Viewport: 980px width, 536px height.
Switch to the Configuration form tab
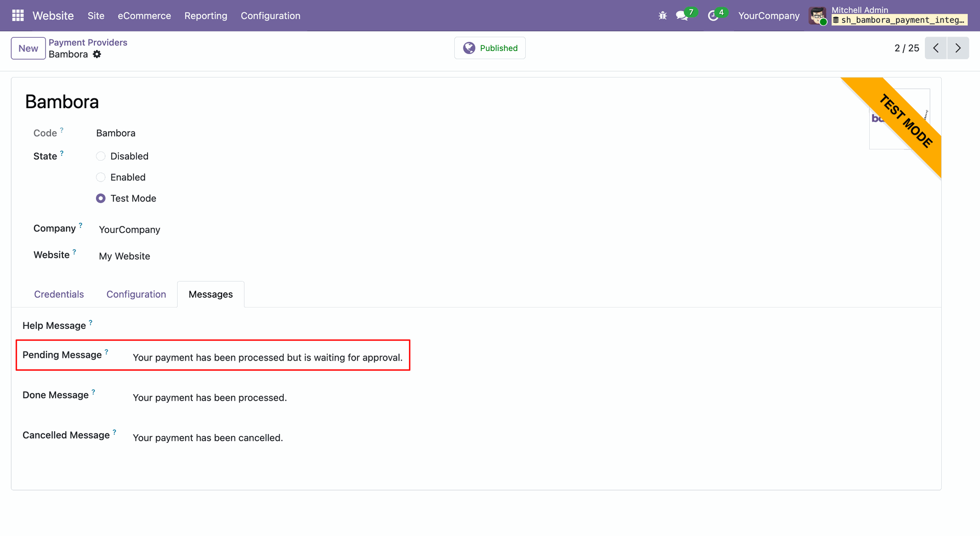[x=136, y=294]
